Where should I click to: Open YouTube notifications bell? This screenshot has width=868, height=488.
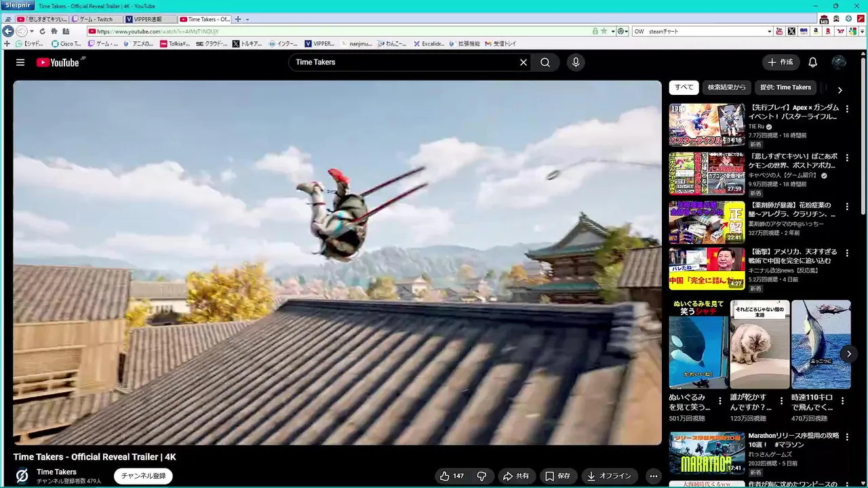(812, 62)
